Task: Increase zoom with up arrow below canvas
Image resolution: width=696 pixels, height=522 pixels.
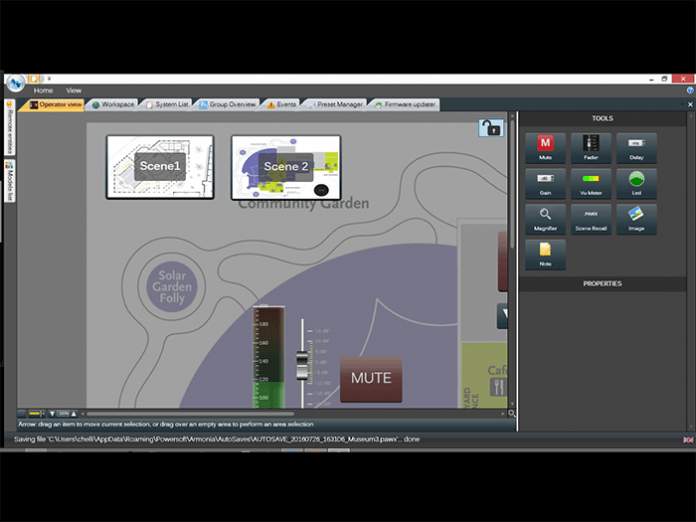Action: [74, 414]
